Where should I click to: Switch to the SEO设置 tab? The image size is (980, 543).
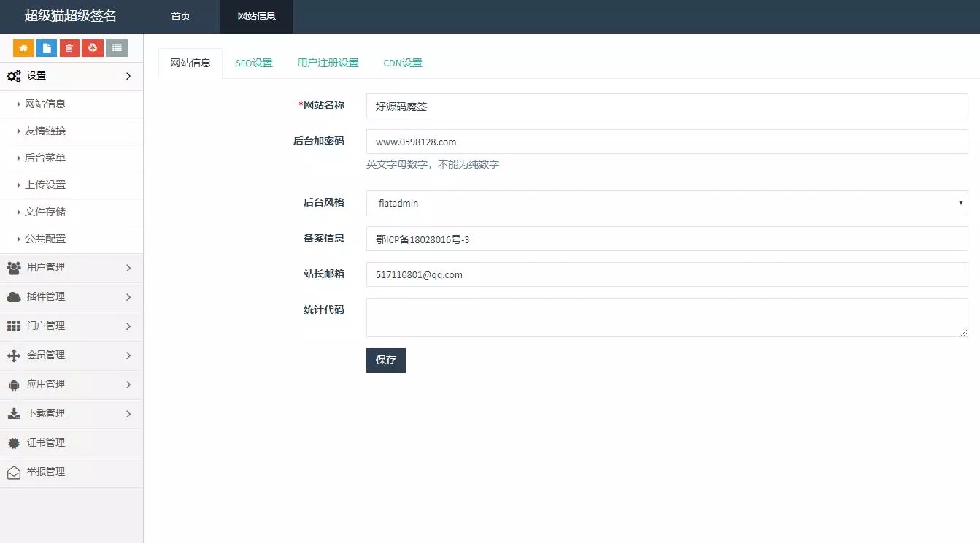tap(254, 63)
